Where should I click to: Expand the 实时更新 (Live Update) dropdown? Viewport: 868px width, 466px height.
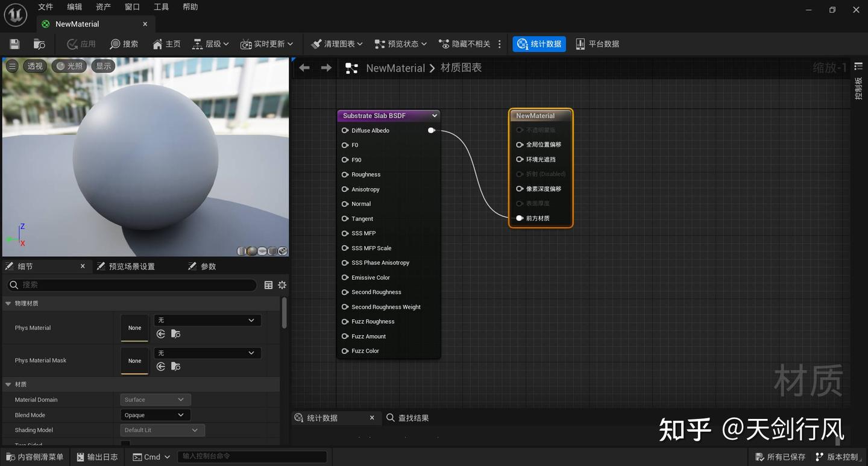tap(267, 43)
